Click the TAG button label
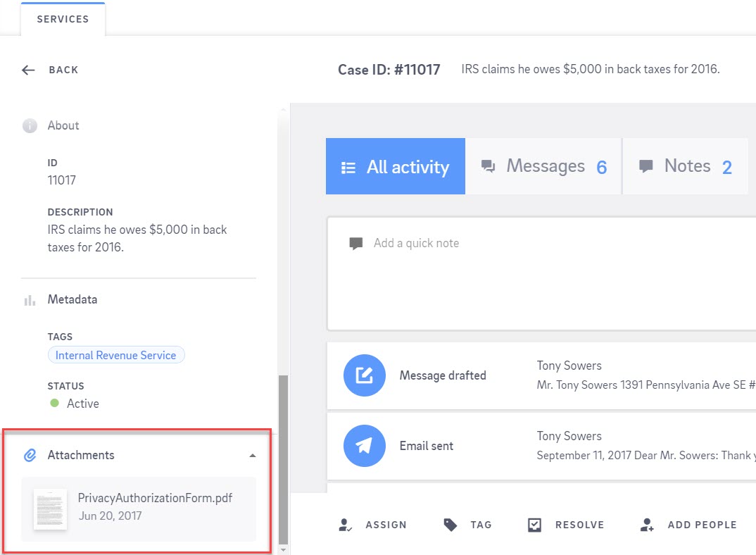This screenshot has width=756, height=555. tap(481, 525)
